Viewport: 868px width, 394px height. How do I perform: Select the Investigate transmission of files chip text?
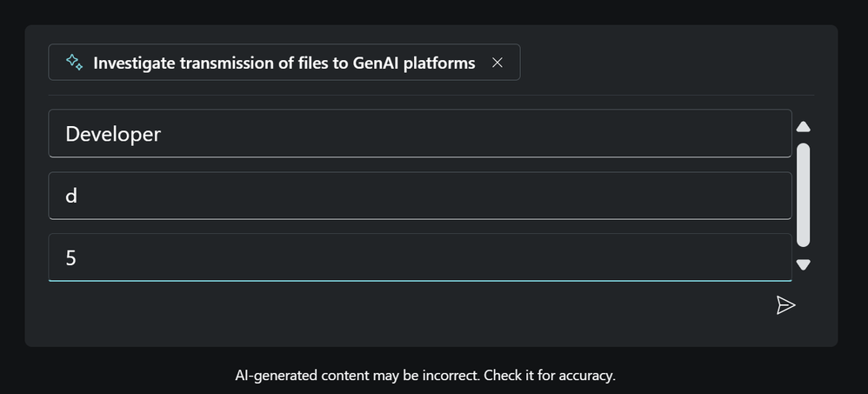[284, 63]
